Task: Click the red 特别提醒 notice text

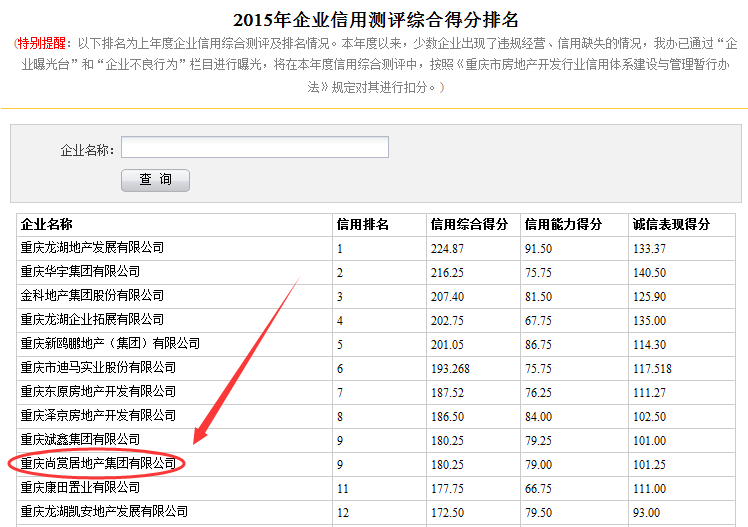Action: [42, 43]
